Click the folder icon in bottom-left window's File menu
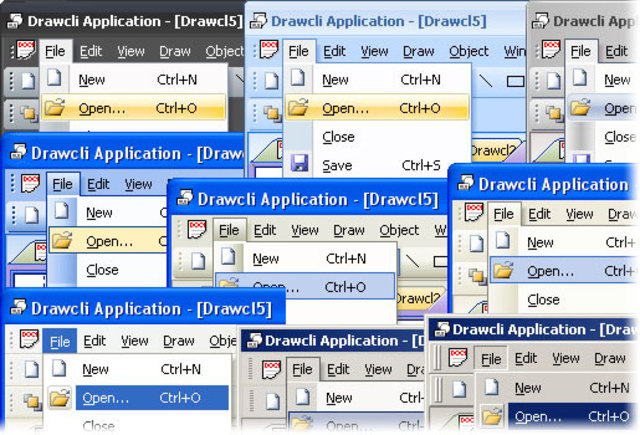Viewport: 640px width, 435px height. [59, 397]
